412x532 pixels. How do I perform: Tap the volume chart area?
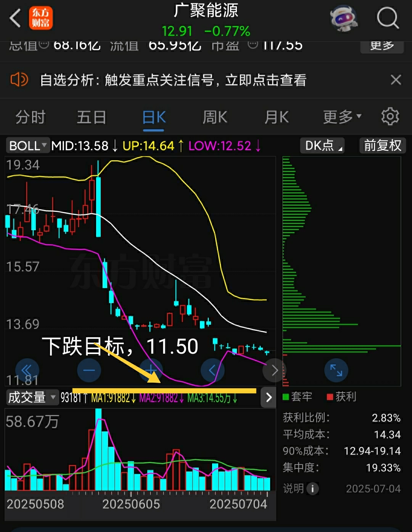pyautogui.click(x=140, y=450)
